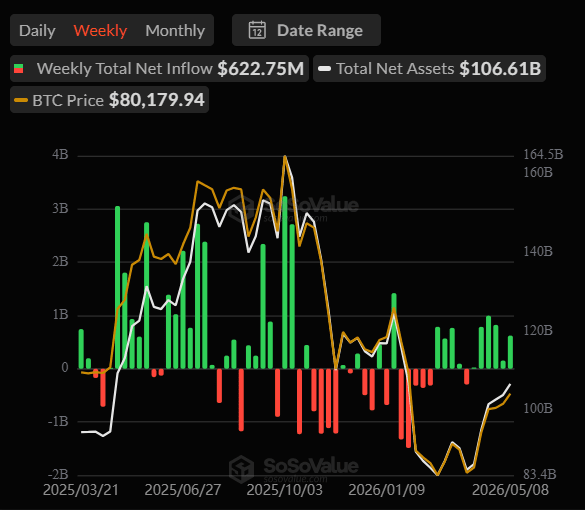The image size is (585, 510).
Task: Click the 2026/05/08 date label
Action: pos(510,490)
